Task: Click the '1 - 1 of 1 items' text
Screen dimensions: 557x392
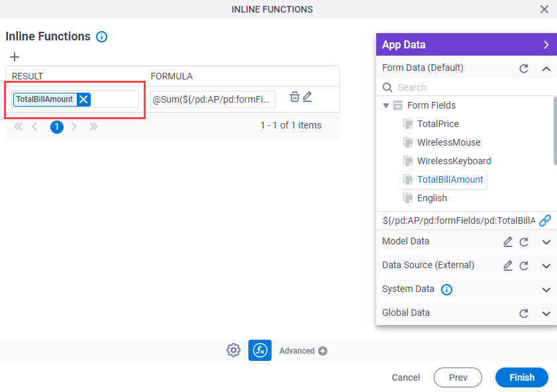Action: [x=291, y=125]
